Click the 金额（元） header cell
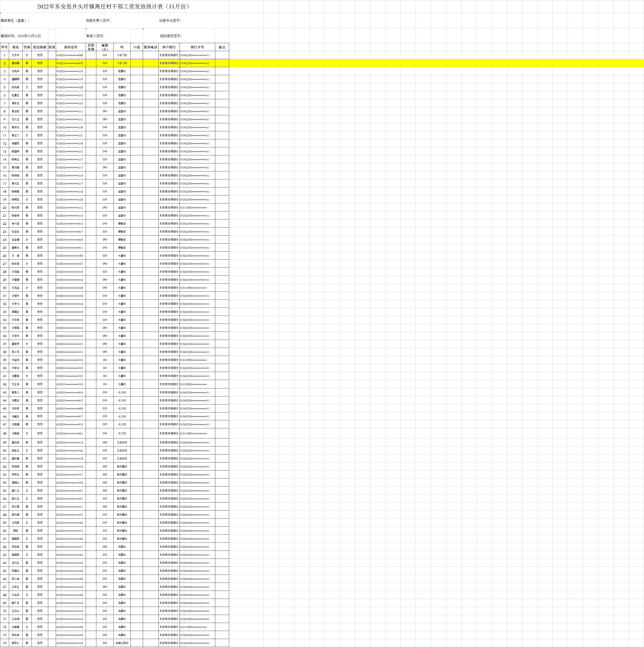Viewport: 644px width, 647px height. pyautogui.click(x=105, y=47)
